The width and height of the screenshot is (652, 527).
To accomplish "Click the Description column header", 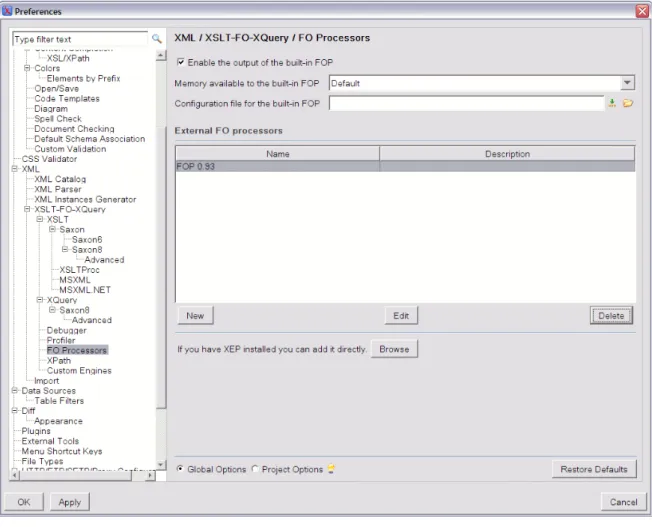I will click(507, 153).
